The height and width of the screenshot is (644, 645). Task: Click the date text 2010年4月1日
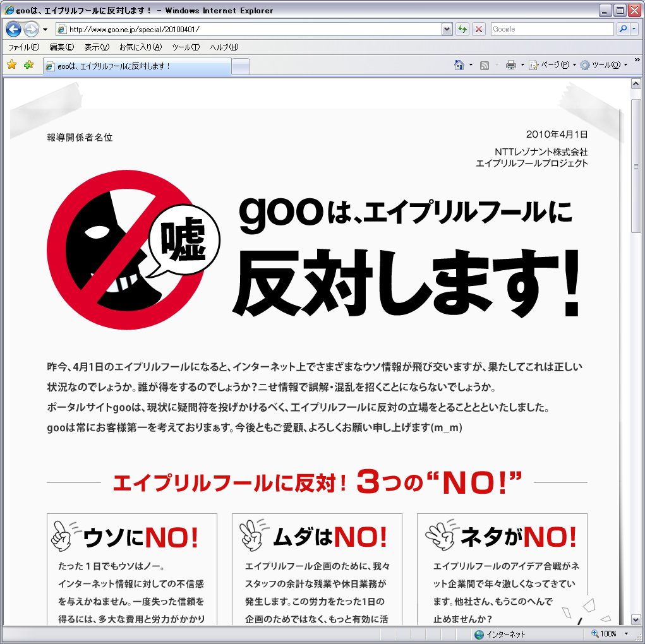[557, 134]
